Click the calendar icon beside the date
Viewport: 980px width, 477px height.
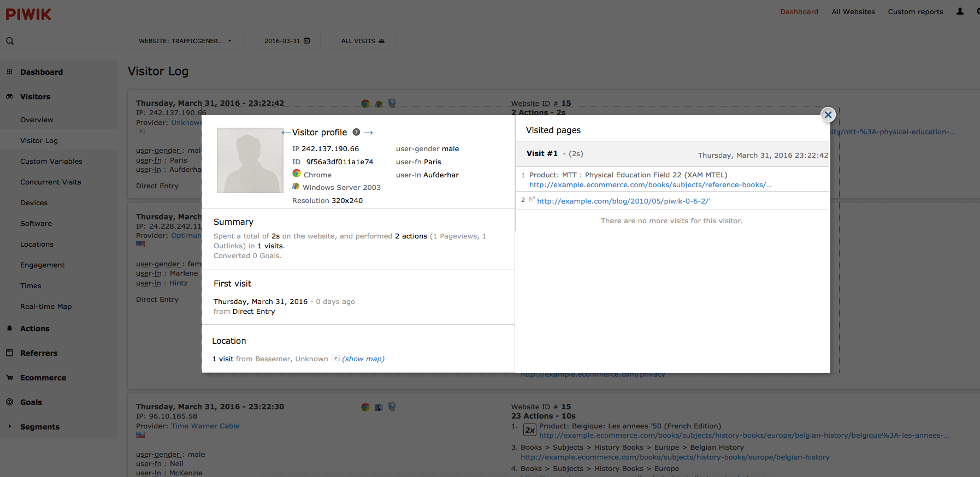tap(307, 41)
